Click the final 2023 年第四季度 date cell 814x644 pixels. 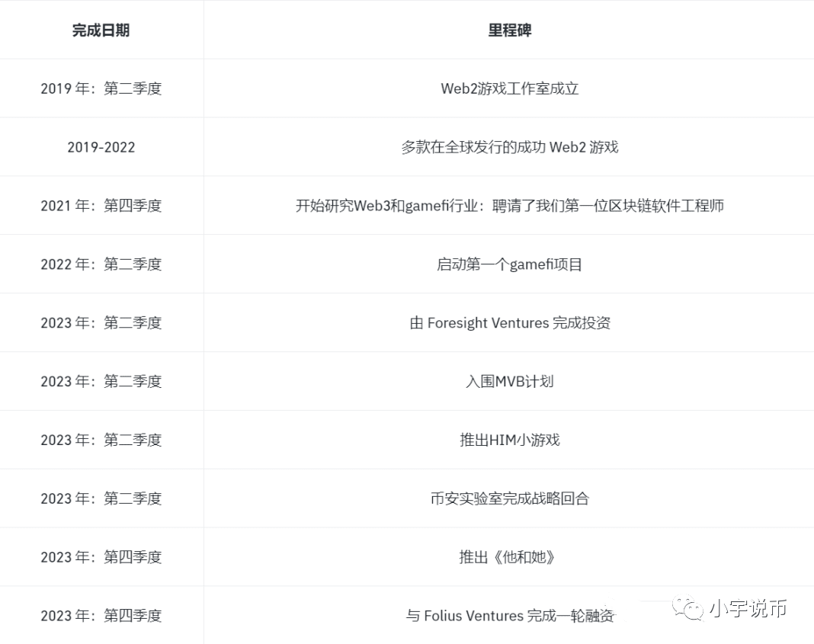click(x=101, y=615)
